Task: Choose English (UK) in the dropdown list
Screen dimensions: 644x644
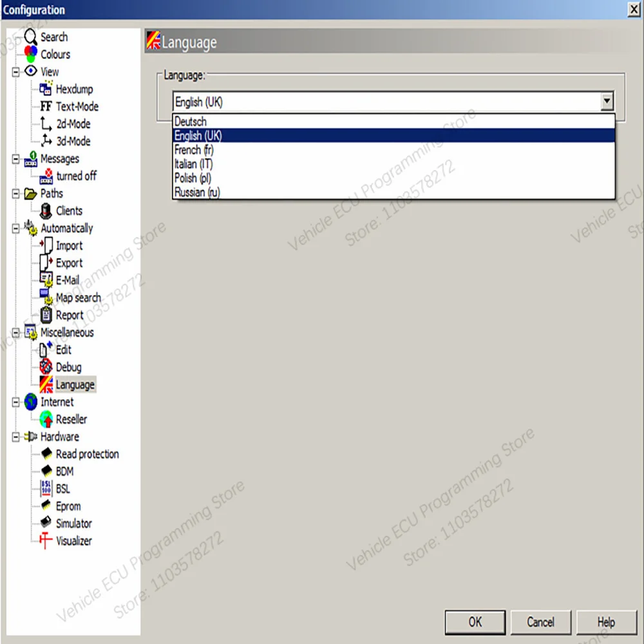Action: [x=393, y=135]
